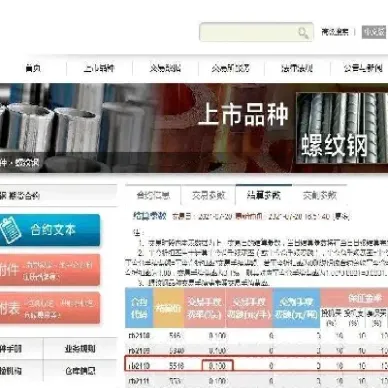
Task: Open the 上市品种 navigation menu
Action: [99, 68]
